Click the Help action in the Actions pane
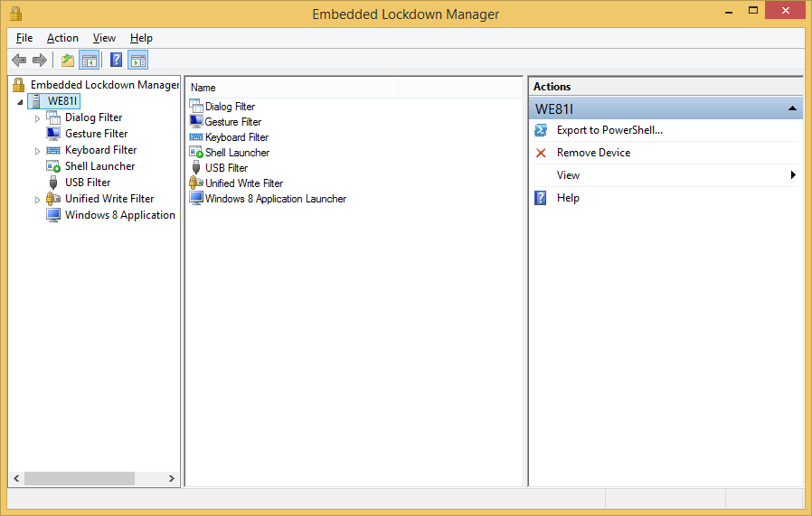 click(568, 198)
